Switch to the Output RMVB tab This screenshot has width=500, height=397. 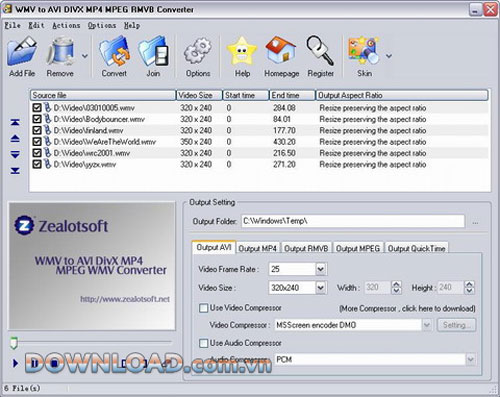306,249
